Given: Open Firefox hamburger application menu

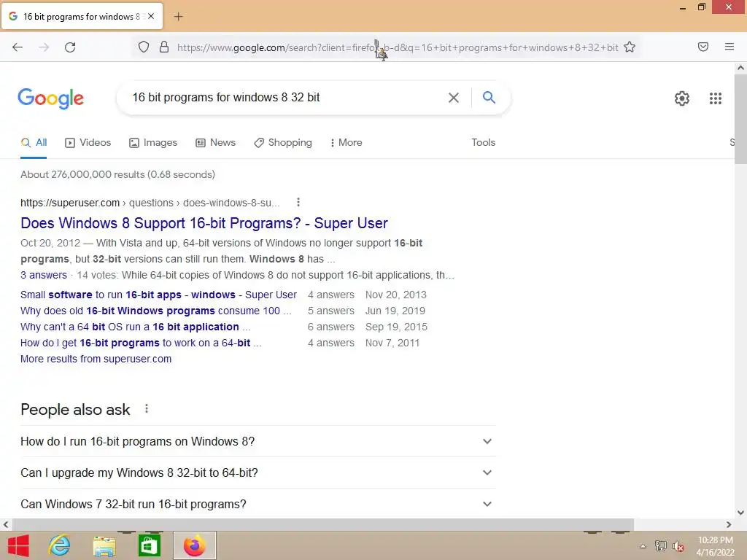Looking at the screenshot, I should click(x=729, y=47).
